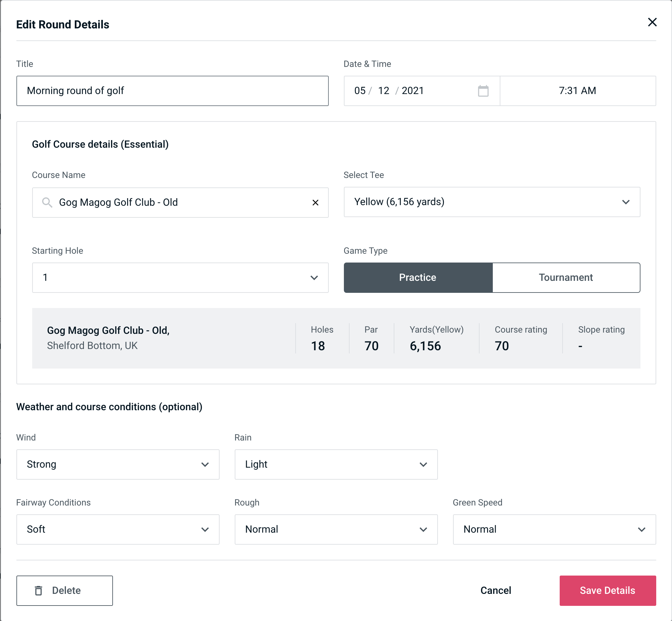The image size is (672, 621).
Task: Click the clear (X) icon on course name
Action: [x=315, y=203]
